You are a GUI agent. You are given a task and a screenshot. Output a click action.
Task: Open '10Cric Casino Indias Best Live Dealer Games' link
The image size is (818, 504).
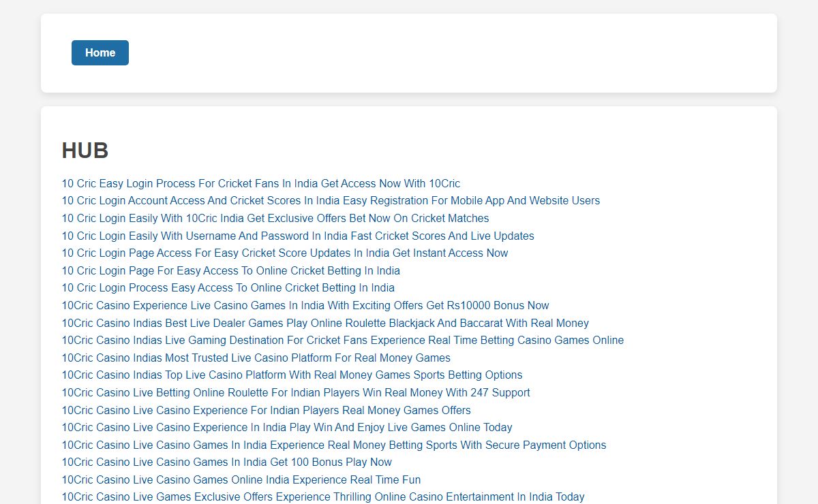point(325,323)
